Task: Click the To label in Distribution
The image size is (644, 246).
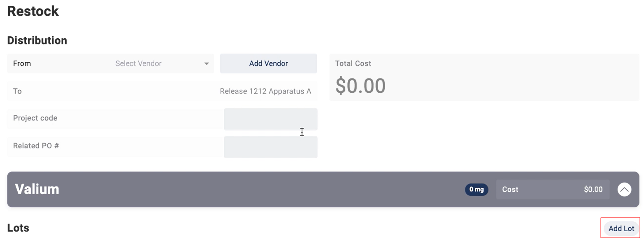Action: point(17,91)
